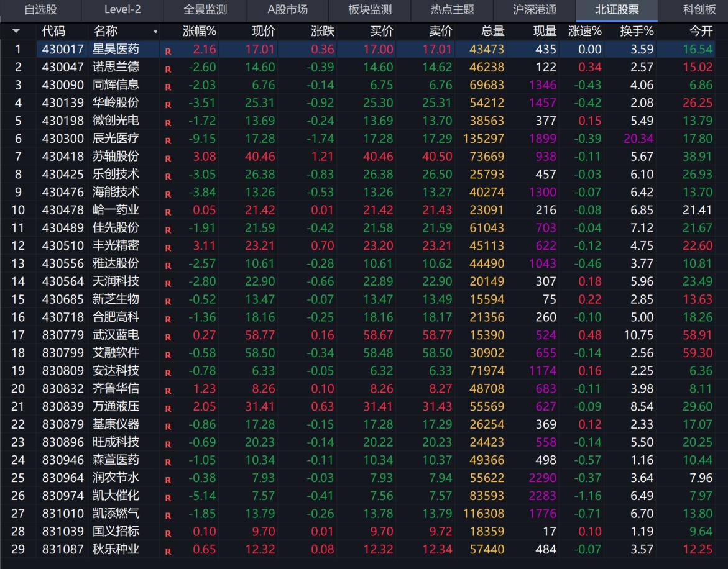Click the R icon in 新芝生物 row
The width and height of the screenshot is (728, 569).
[x=168, y=301]
